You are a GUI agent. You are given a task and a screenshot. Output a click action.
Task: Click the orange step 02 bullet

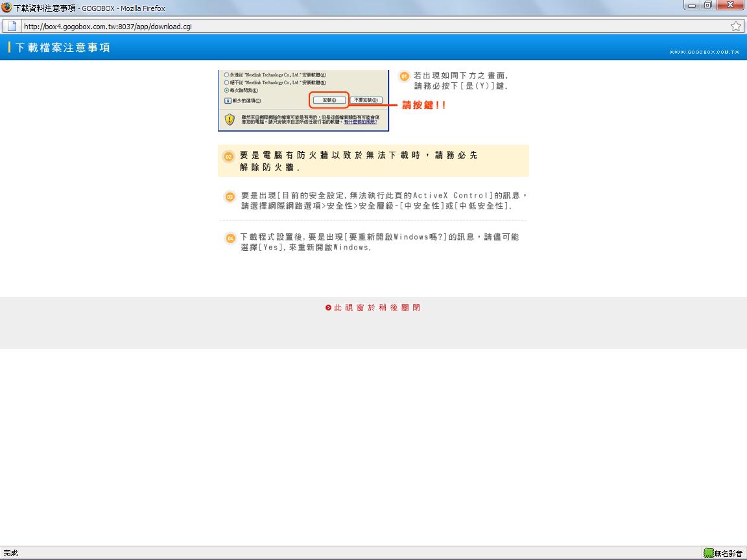click(228, 156)
